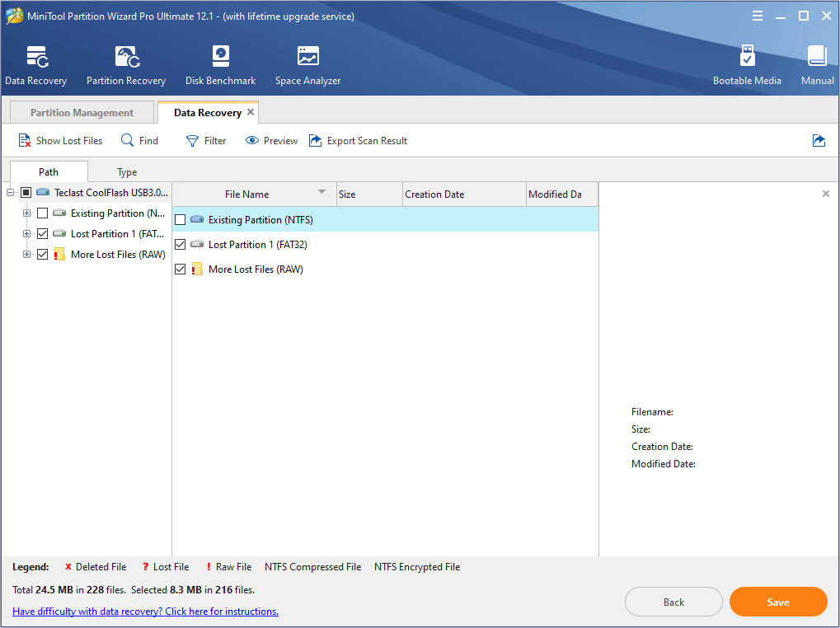Select Lost Partition 1 (FAT32) row in list
Screen dimensions: 840x628
point(385,245)
